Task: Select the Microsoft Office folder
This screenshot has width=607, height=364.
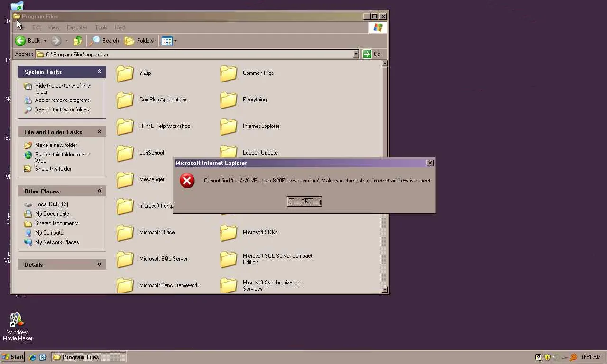Action: click(x=146, y=232)
